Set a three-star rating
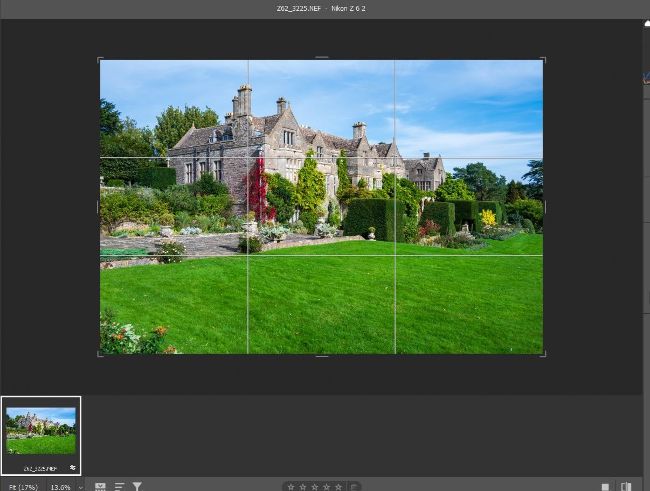This screenshot has width=650, height=491. point(315,487)
